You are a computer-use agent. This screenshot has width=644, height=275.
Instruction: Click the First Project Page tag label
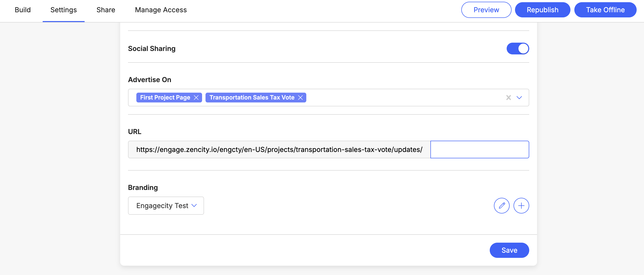pyautogui.click(x=165, y=97)
